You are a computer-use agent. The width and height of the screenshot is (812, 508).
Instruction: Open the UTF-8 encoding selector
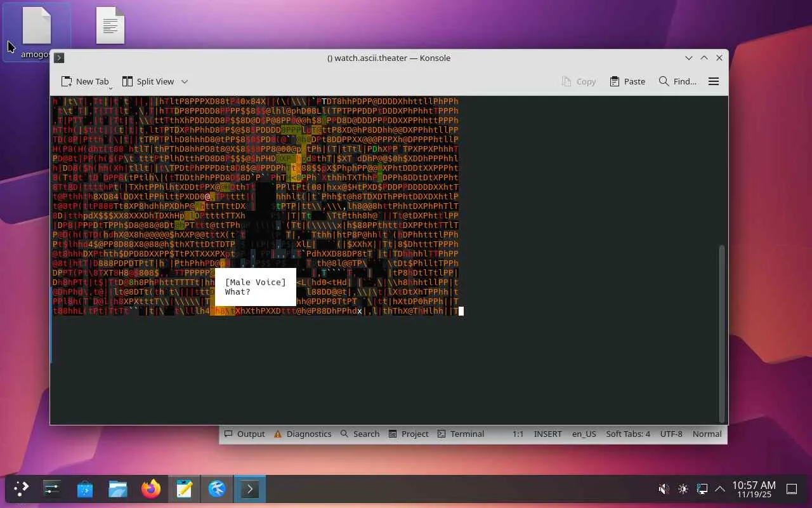(x=671, y=434)
